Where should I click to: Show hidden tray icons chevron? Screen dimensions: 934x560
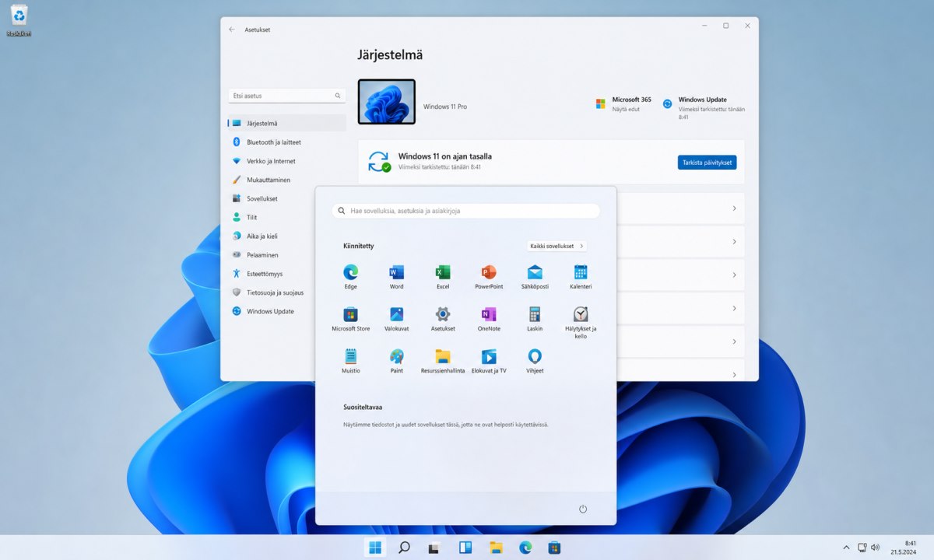click(x=848, y=548)
